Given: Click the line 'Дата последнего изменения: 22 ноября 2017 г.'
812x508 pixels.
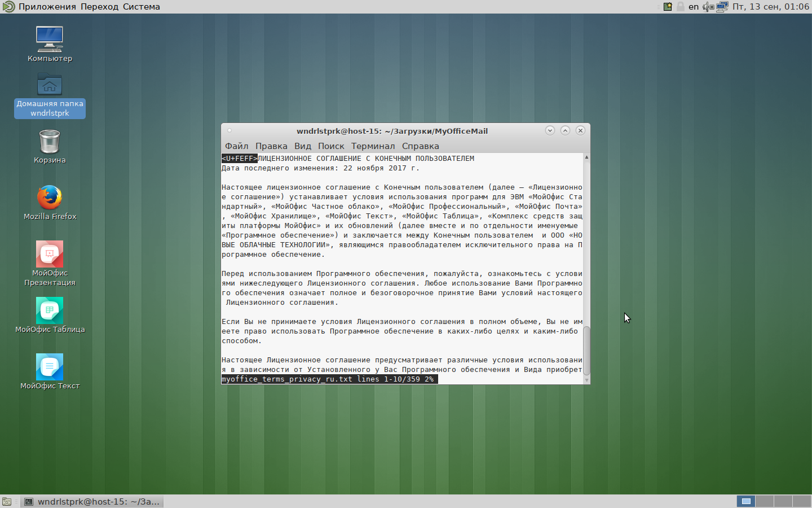Looking at the screenshot, I should click(320, 168).
